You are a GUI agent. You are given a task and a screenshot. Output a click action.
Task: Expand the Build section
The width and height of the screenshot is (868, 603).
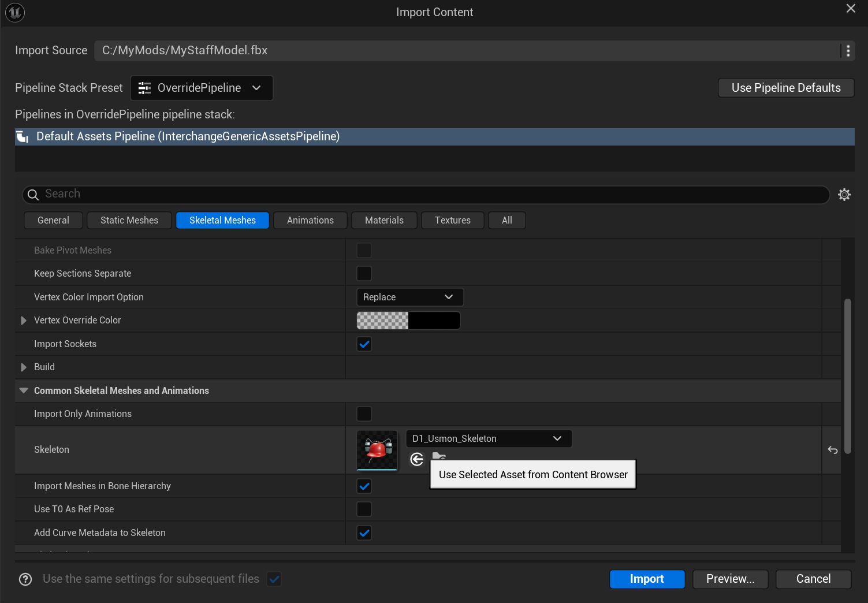click(24, 367)
